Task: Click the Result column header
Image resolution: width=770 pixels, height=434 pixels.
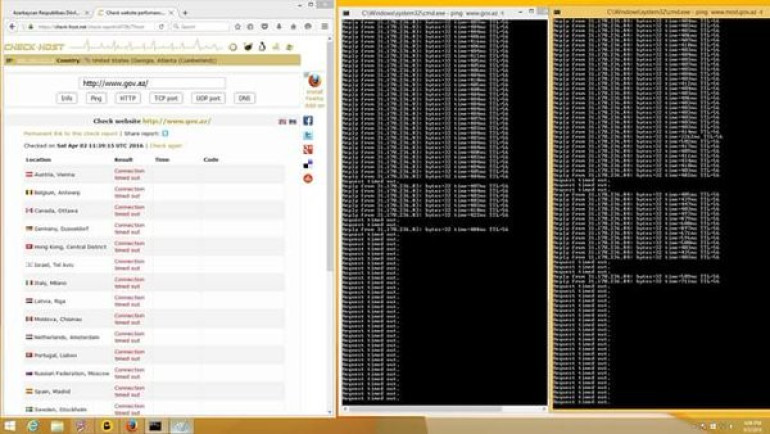Action: (x=123, y=160)
